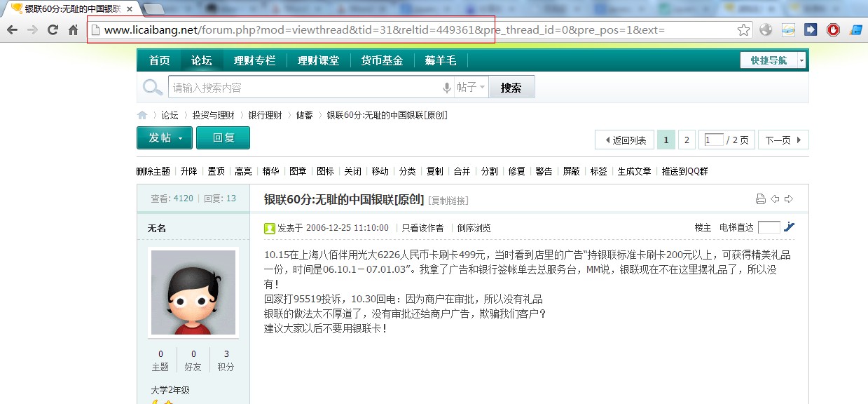Bookmark this page with the star icon

[x=743, y=30]
